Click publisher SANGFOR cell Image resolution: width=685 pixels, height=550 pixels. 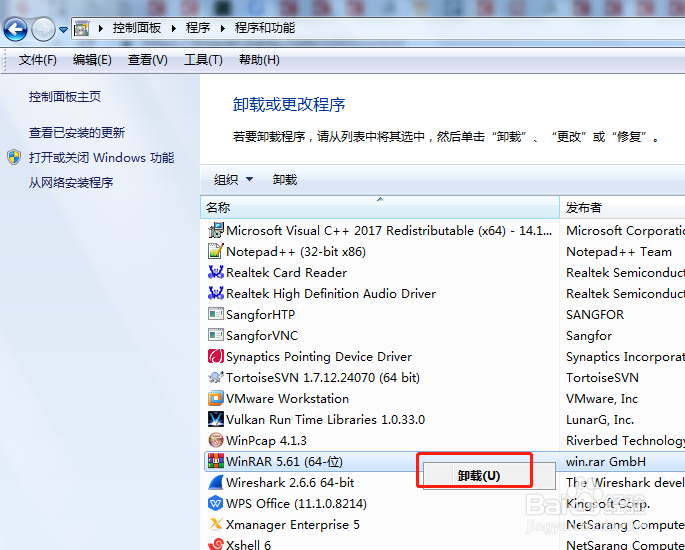(x=595, y=315)
